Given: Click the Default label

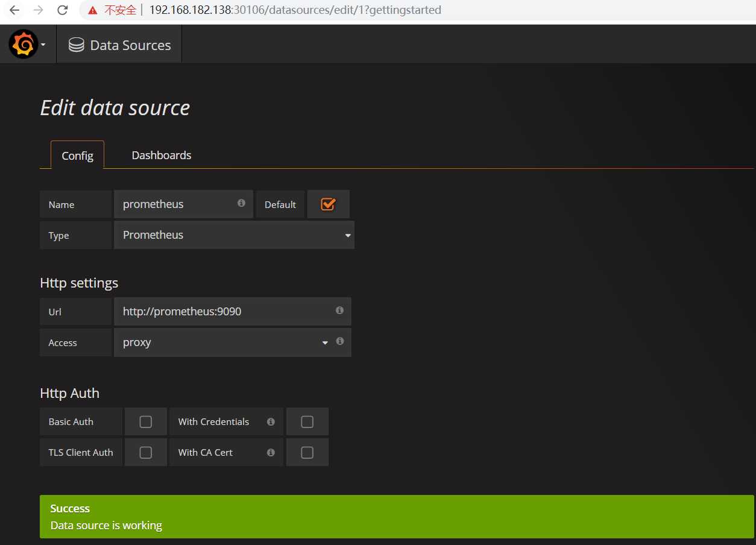Looking at the screenshot, I should (280, 204).
